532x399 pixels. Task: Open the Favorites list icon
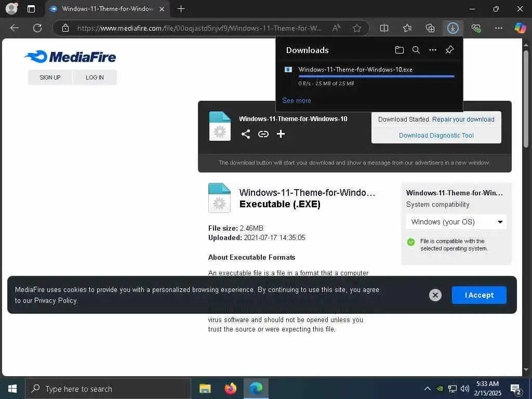(407, 28)
